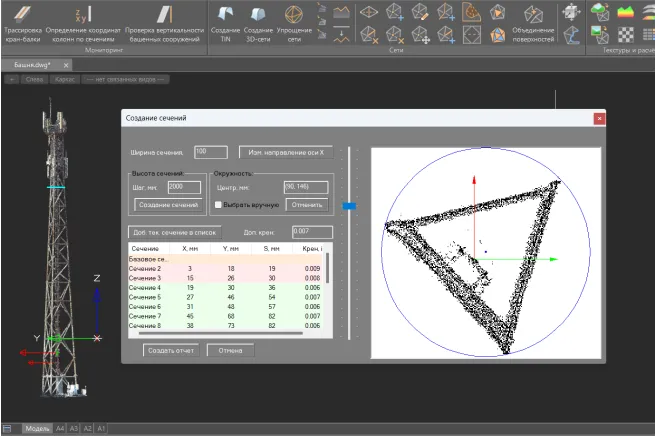Select the Создание 3D-сети tool

(x=258, y=14)
